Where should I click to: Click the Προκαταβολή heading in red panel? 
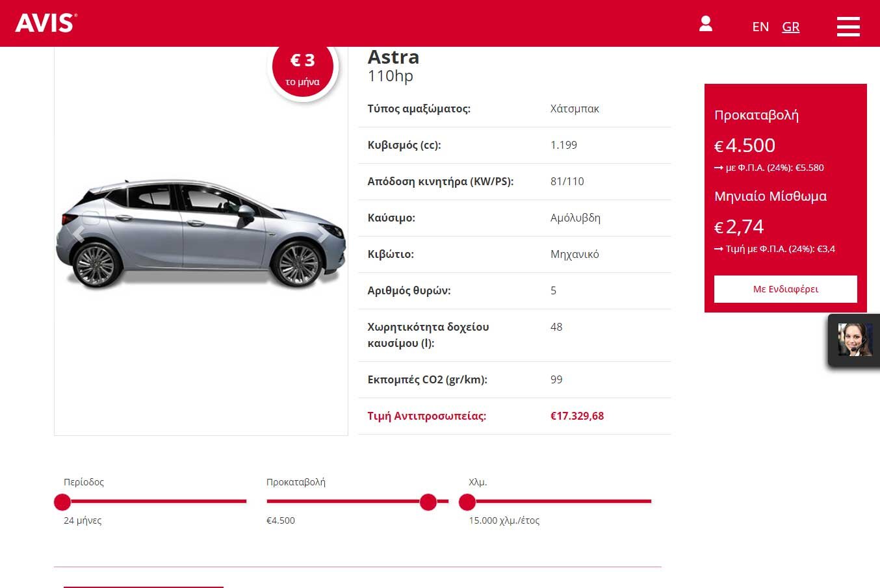pos(757,115)
